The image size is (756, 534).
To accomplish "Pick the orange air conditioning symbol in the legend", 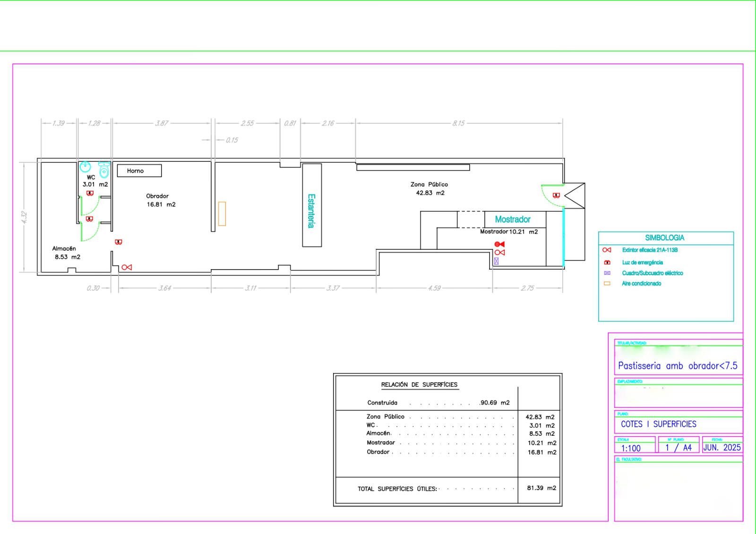I will tap(607, 284).
